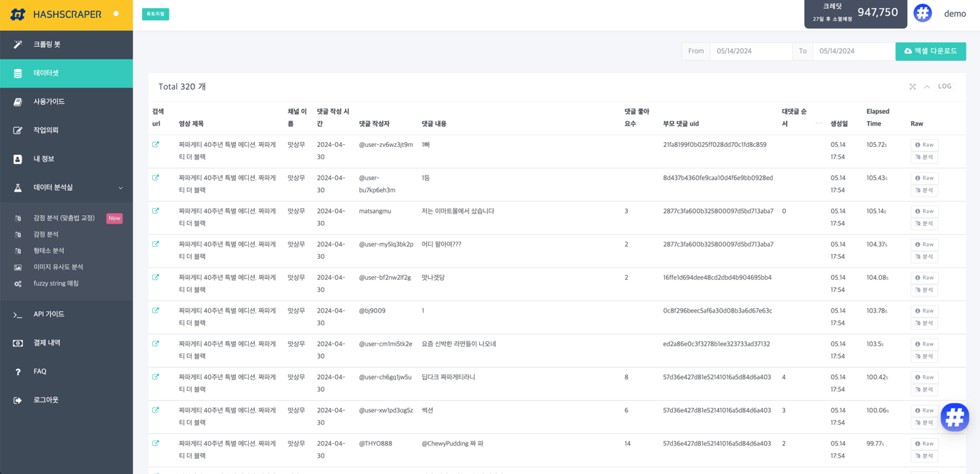Click the 이미지 유사도 분석 image icon
This screenshot has height=474, width=980.
click(x=18, y=267)
